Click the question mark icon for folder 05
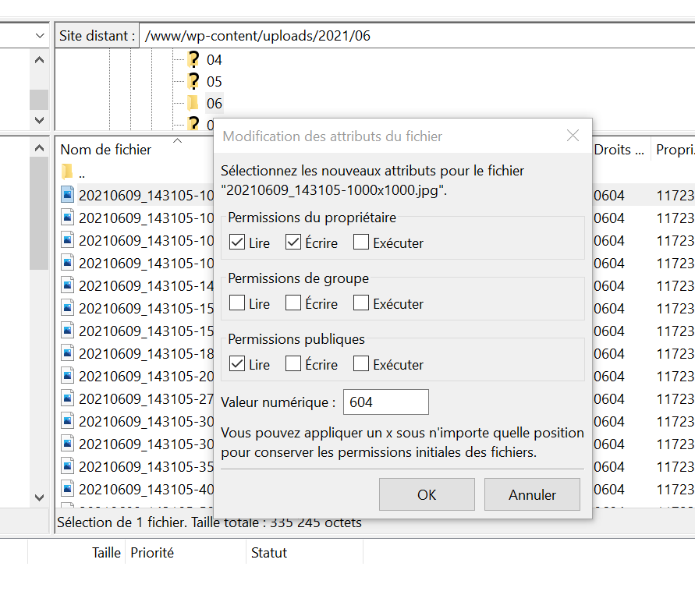This screenshot has width=695, height=616. click(x=193, y=81)
